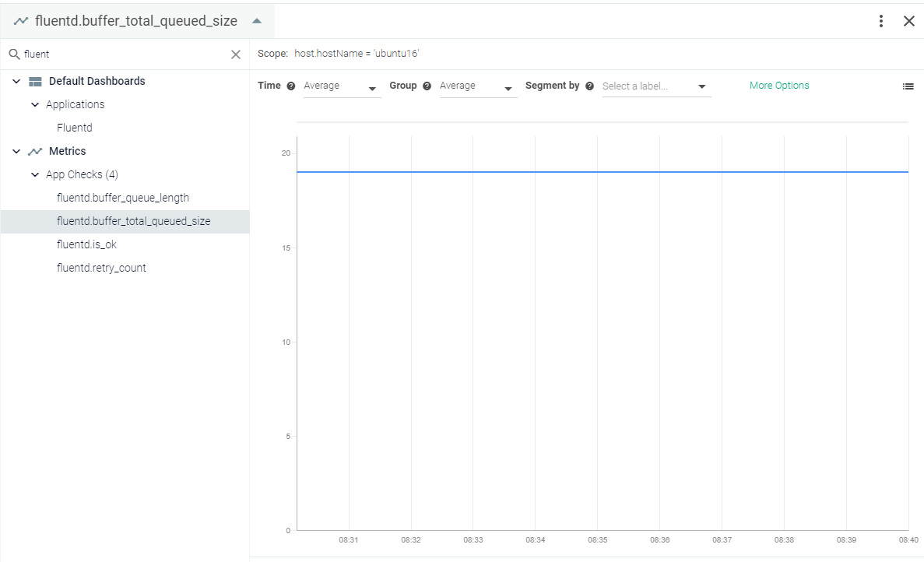Click the Metrics chart icon
This screenshot has height=562, width=924.
coord(35,152)
